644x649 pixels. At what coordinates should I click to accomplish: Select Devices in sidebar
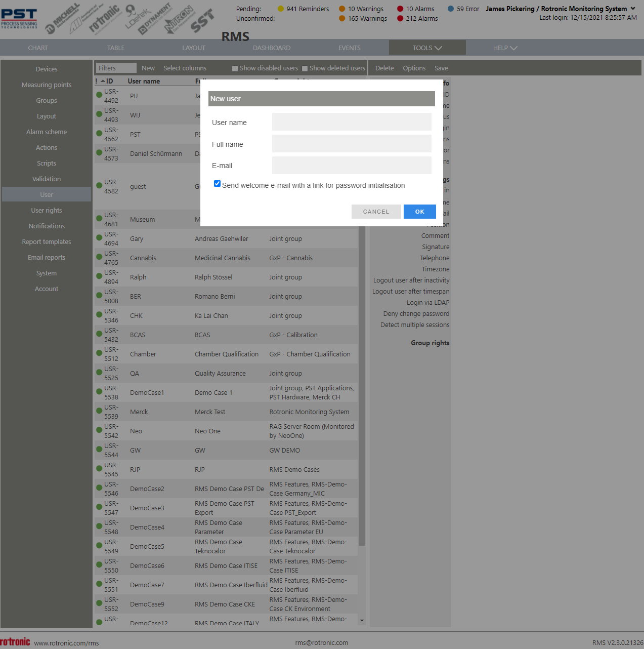[47, 69]
